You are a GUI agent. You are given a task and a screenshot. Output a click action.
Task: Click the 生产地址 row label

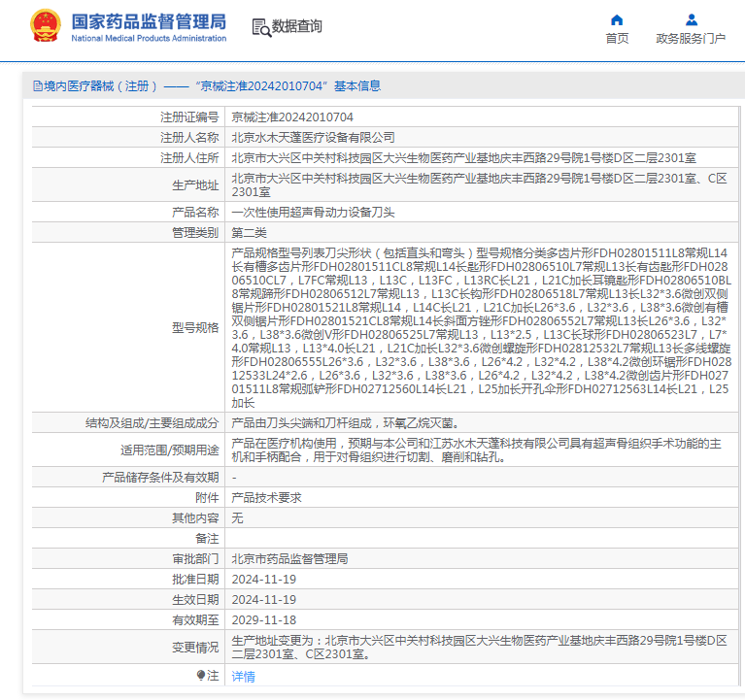[x=195, y=185]
